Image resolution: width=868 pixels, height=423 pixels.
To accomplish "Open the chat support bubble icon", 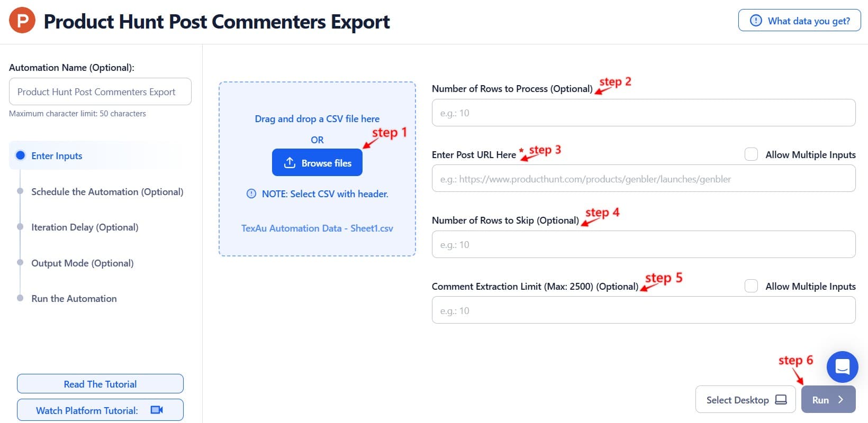I will coord(842,367).
